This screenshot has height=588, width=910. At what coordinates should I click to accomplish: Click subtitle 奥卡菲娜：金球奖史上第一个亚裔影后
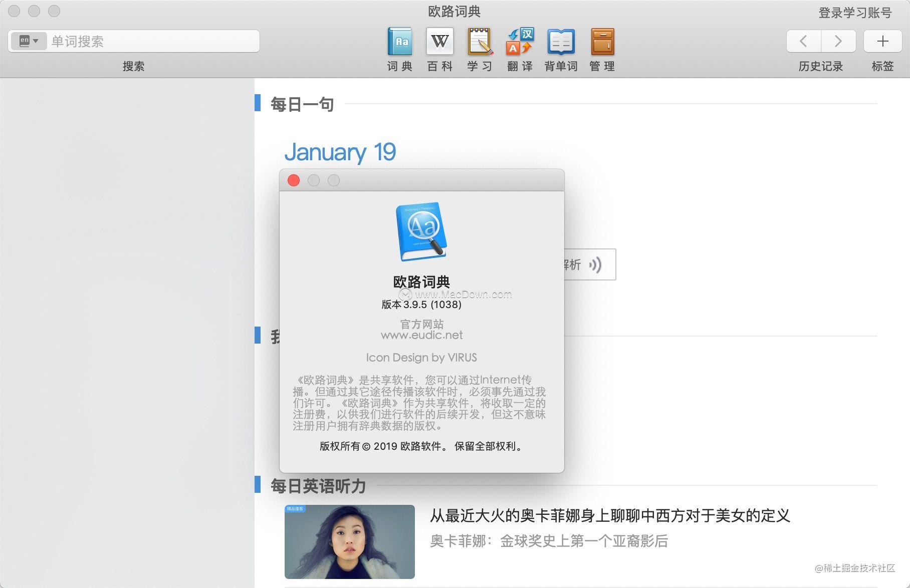click(549, 541)
